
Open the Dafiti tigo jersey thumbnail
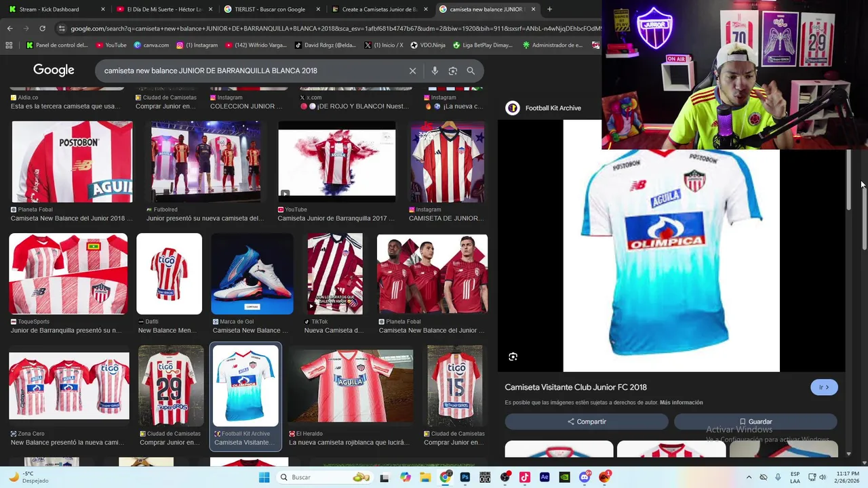click(169, 274)
